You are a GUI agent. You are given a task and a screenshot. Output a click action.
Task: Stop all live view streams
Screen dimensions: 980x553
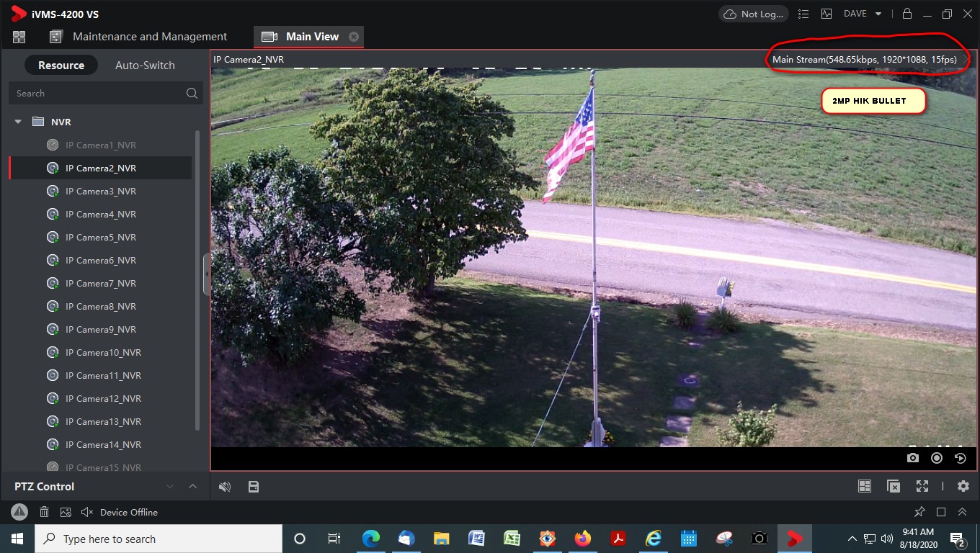894,487
